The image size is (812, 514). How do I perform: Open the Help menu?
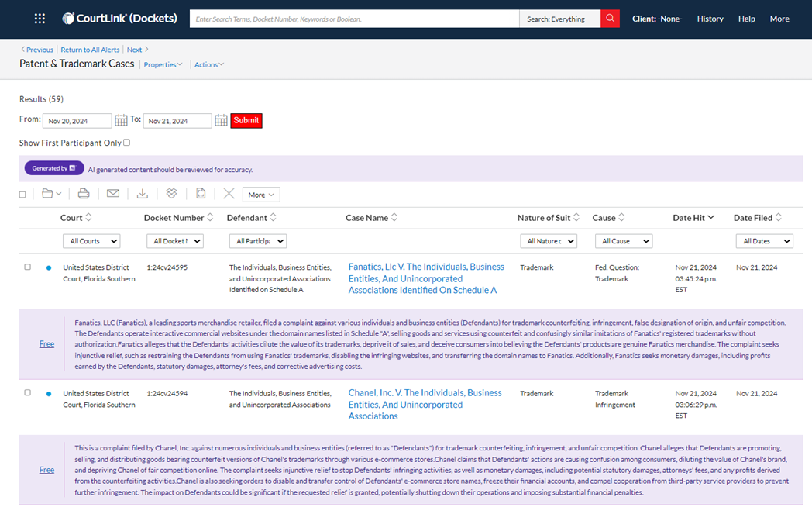[x=746, y=19]
